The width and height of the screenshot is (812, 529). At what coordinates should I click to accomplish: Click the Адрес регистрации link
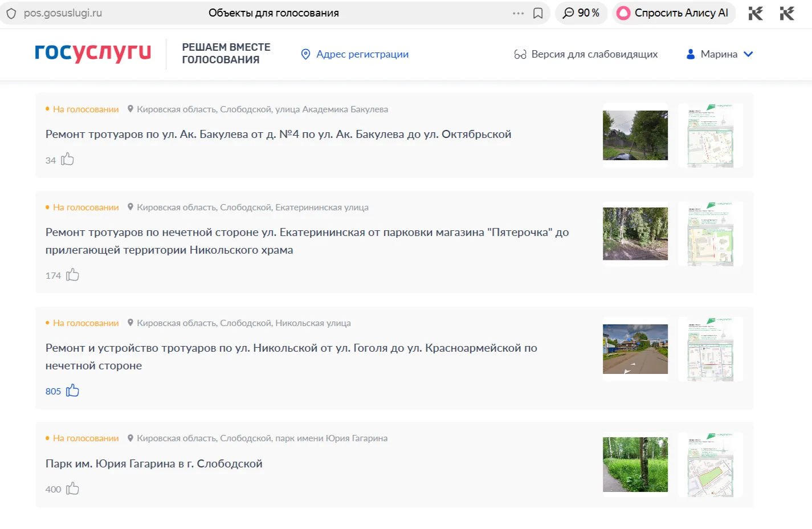(362, 54)
